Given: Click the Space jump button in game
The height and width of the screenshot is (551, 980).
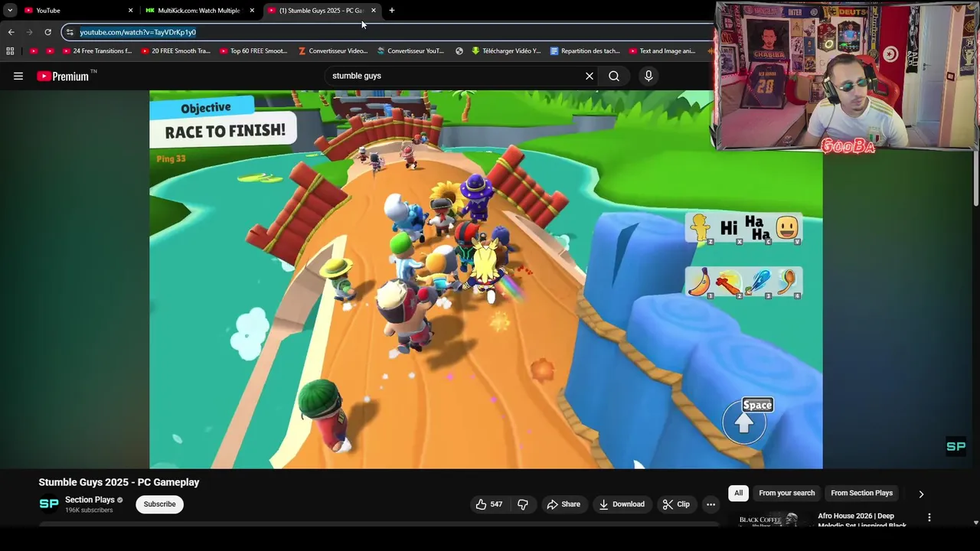Looking at the screenshot, I should pyautogui.click(x=746, y=420).
